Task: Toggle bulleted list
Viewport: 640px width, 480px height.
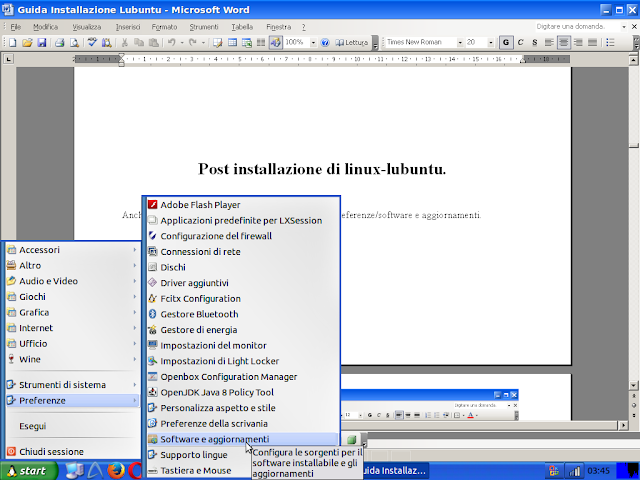Action: pos(610,42)
